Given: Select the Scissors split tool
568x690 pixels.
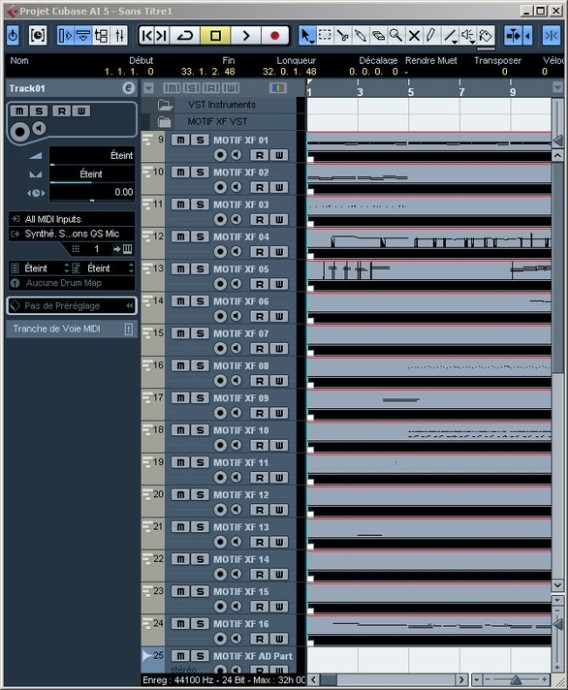Looking at the screenshot, I should pyautogui.click(x=342, y=36).
